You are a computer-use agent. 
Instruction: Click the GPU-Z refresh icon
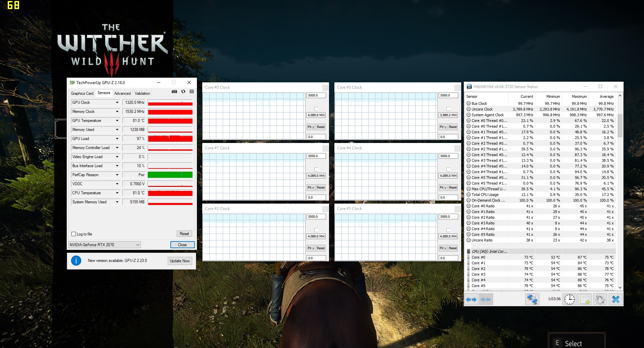tap(183, 91)
